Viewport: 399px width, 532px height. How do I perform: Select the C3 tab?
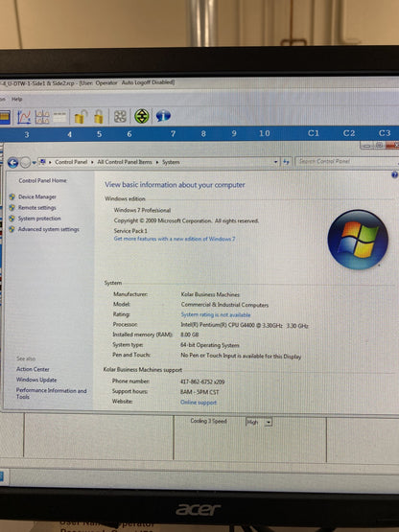click(385, 133)
